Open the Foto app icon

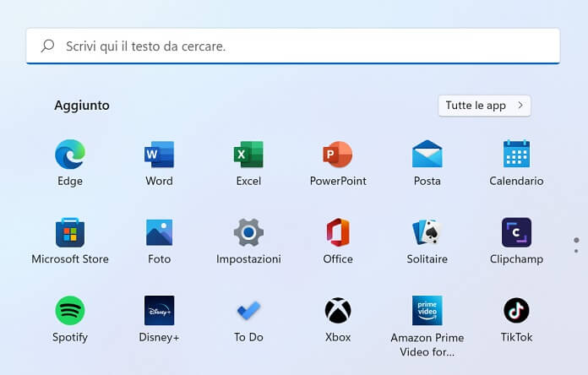point(160,232)
